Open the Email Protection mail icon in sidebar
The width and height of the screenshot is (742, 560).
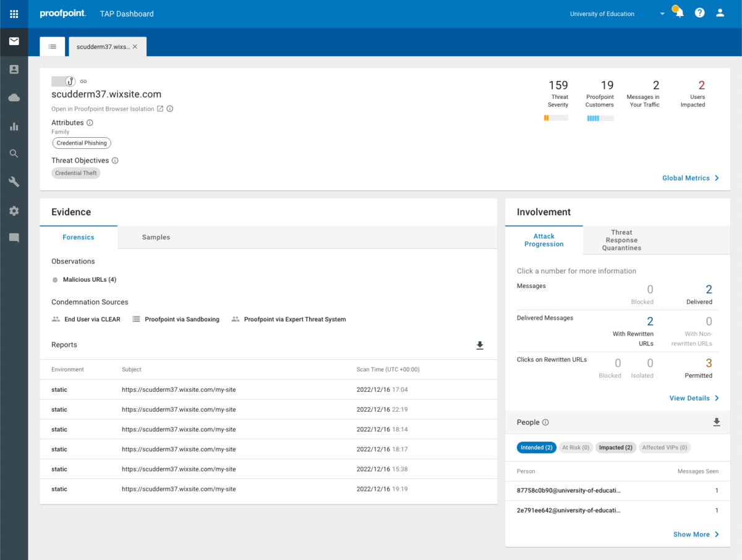[14, 42]
